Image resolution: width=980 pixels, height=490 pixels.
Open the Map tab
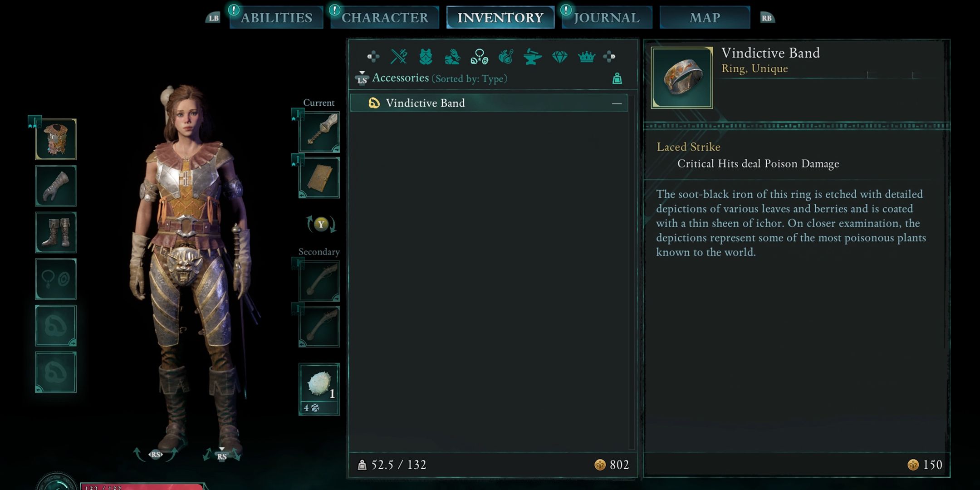pos(705,18)
